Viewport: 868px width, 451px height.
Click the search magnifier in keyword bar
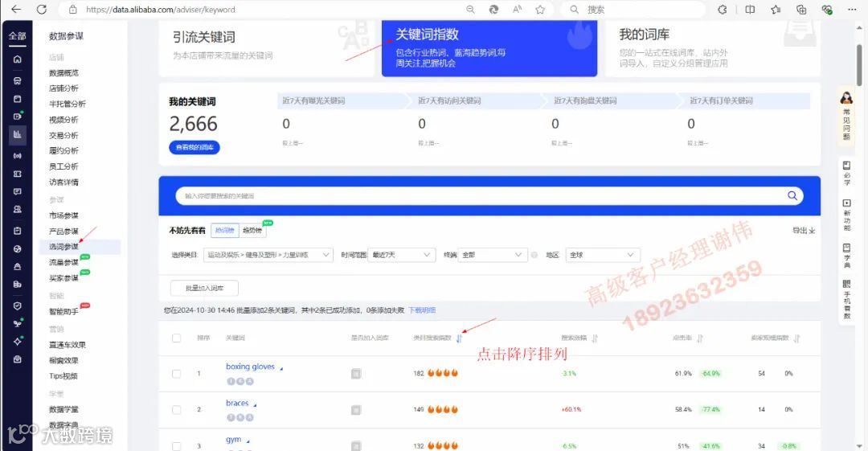(x=792, y=195)
